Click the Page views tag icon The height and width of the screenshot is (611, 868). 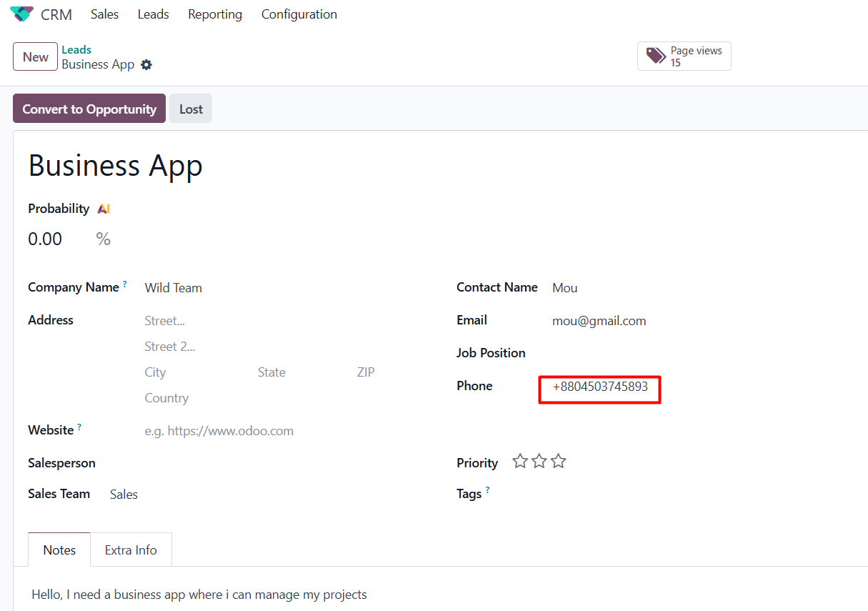[x=656, y=56]
